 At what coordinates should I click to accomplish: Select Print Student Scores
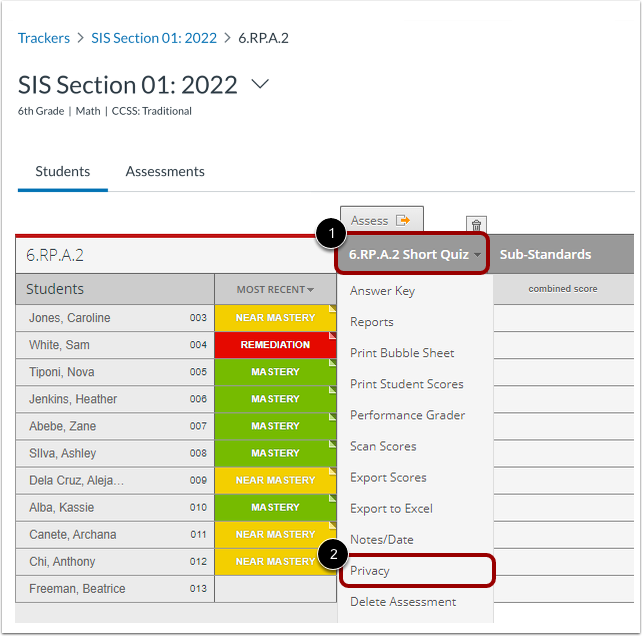click(x=407, y=384)
